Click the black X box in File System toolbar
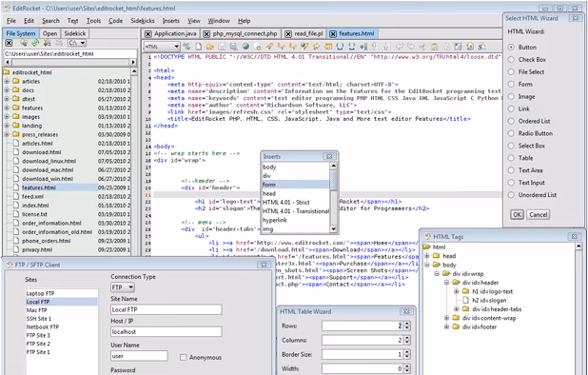The width and height of the screenshot is (588, 375). (9, 43)
